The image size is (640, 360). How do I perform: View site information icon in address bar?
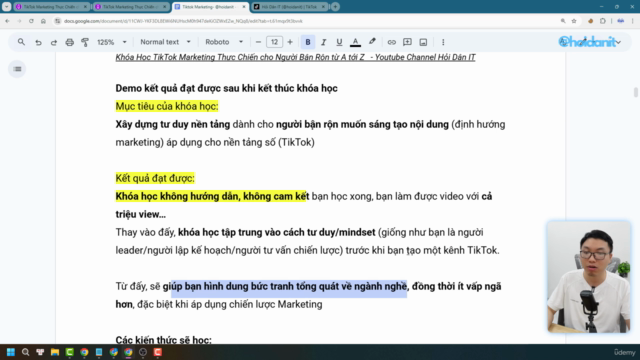coord(58,21)
